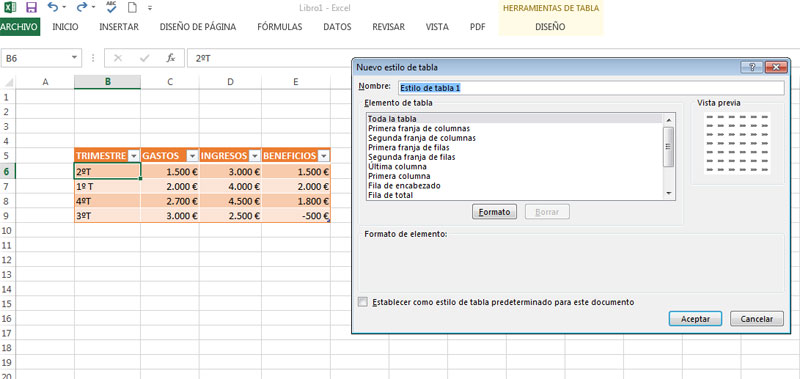800x379 pixels.
Task: Click the element list scroll up arrow
Action: tap(669, 119)
